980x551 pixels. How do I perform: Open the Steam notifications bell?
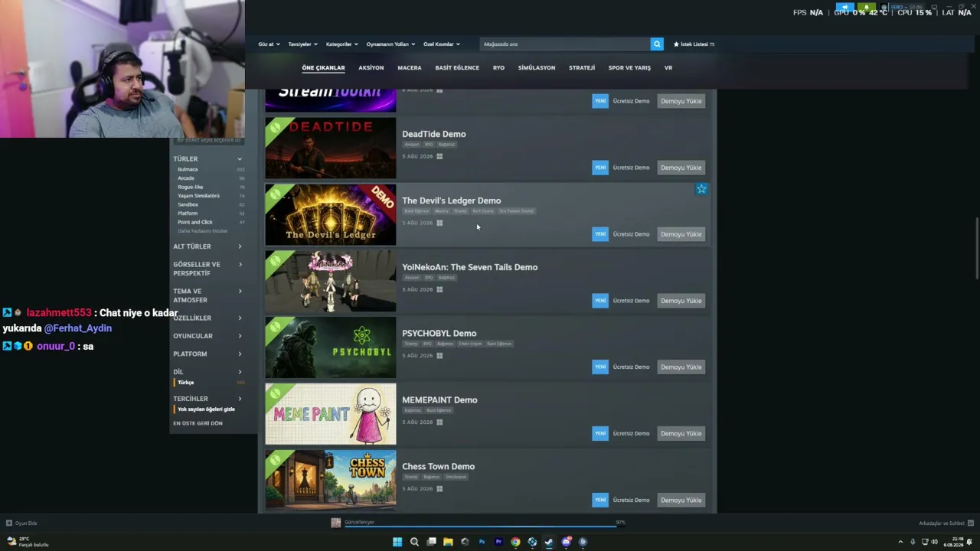[x=866, y=8]
